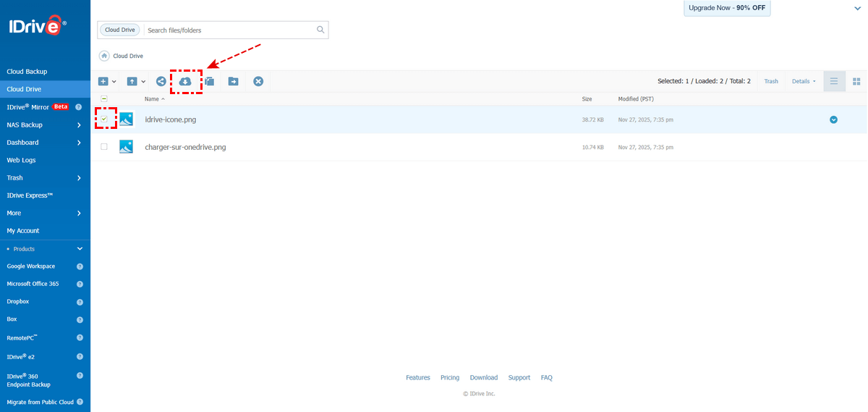Viewport: 868px width, 412px height.
Task: Open the dropdown arrow beside the plus icon
Action: pos(114,82)
